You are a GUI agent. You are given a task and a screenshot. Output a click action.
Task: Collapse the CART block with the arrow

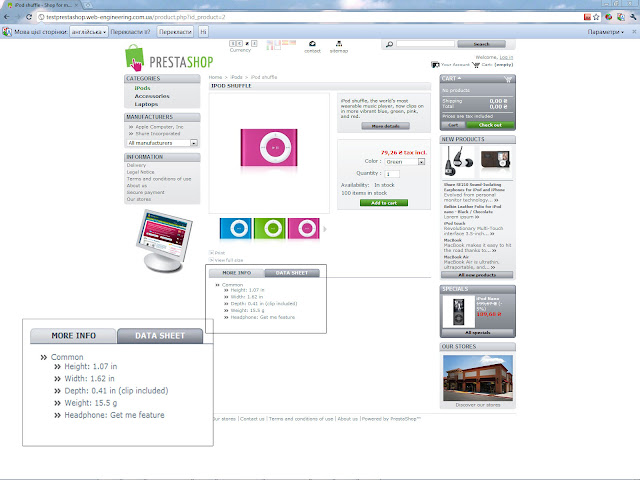click(459, 78)
